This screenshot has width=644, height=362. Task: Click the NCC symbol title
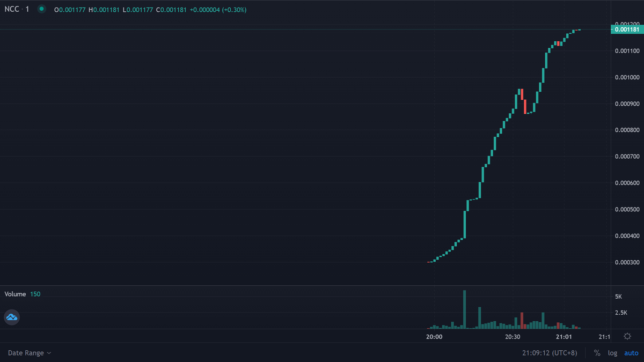tap(12, 9)
